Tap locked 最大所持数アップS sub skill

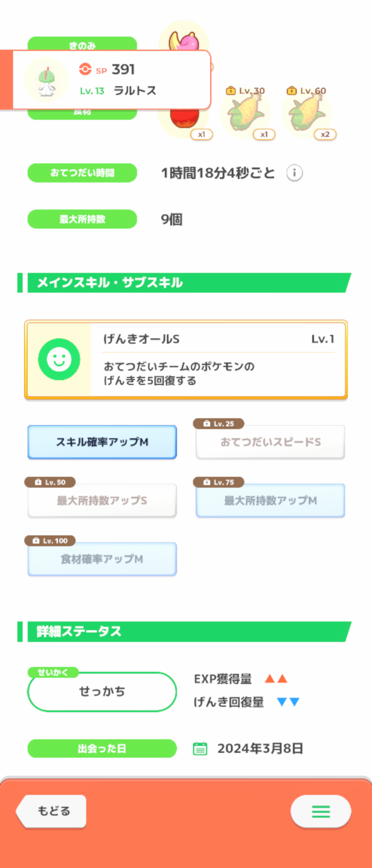[x=102, y=500]
